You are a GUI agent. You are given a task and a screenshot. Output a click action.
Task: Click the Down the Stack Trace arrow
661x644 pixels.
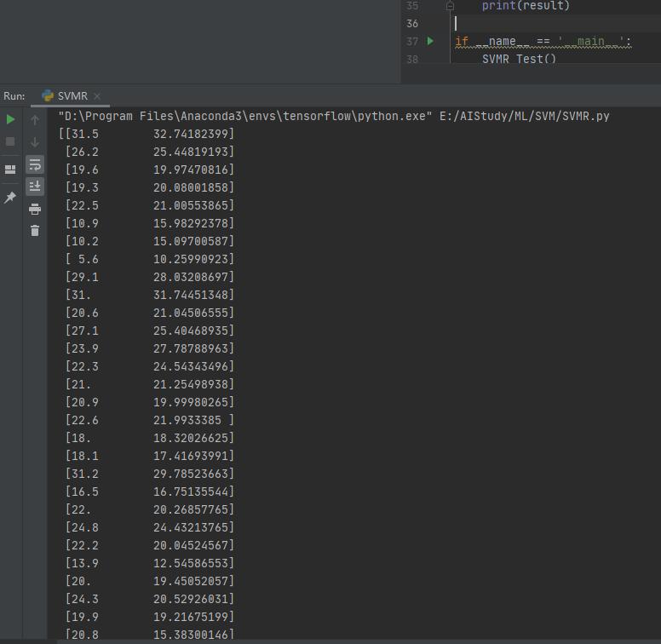pyautogui.click(x=35, y=142)
